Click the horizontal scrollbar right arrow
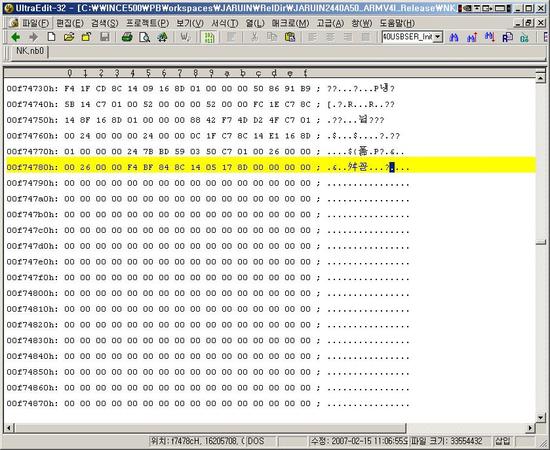Screen dimensions: 550x450 pyautogui.click(x=530, y=428)
